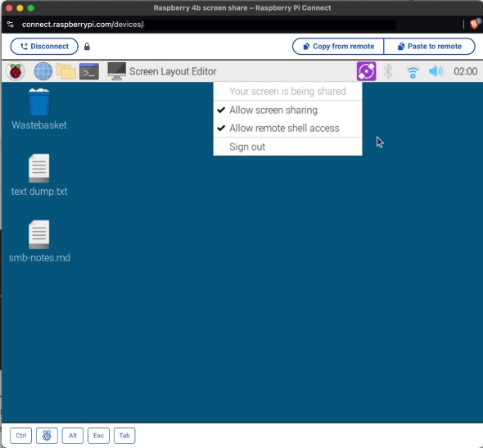Click the Raspberry Pi logo key button

coord(47,436)
